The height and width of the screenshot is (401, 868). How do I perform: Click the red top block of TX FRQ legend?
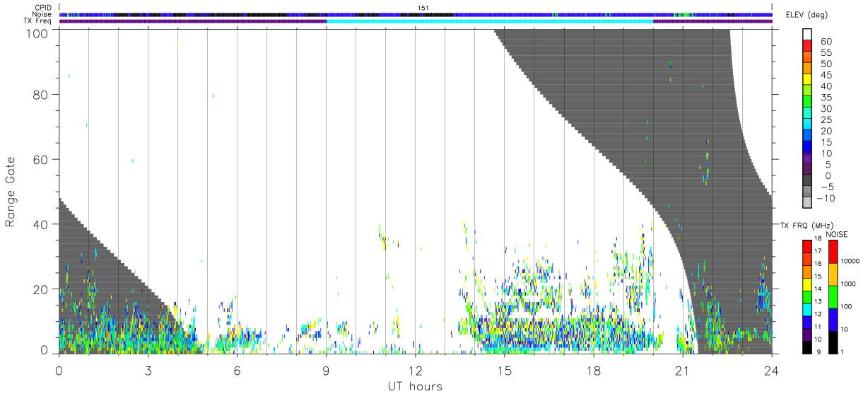coord(808,245)
